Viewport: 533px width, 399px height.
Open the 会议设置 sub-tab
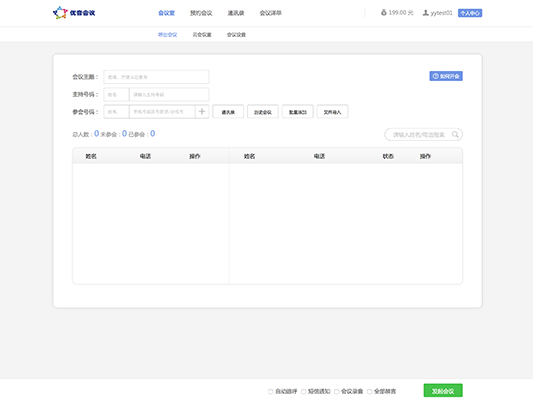tap(236, 35)
